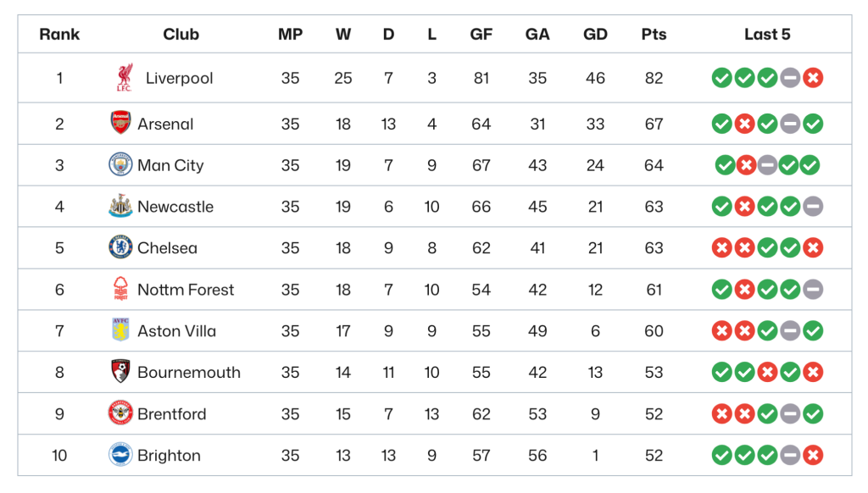Click the Brighton seagull badge
Viewport: 868px width, 493px height.
coord(120,455)
